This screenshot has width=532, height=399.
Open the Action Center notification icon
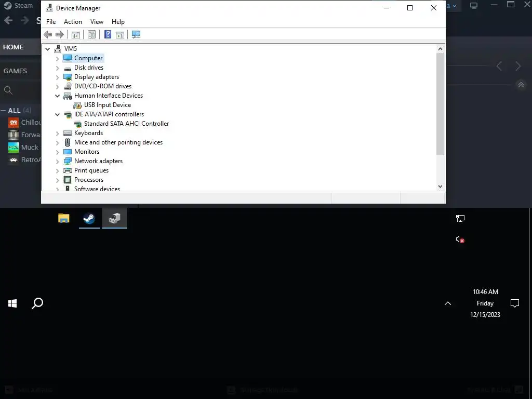(515, 303)
